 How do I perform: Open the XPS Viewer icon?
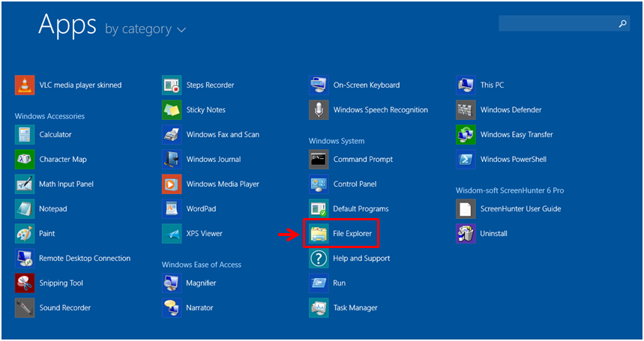click(172, 234)
